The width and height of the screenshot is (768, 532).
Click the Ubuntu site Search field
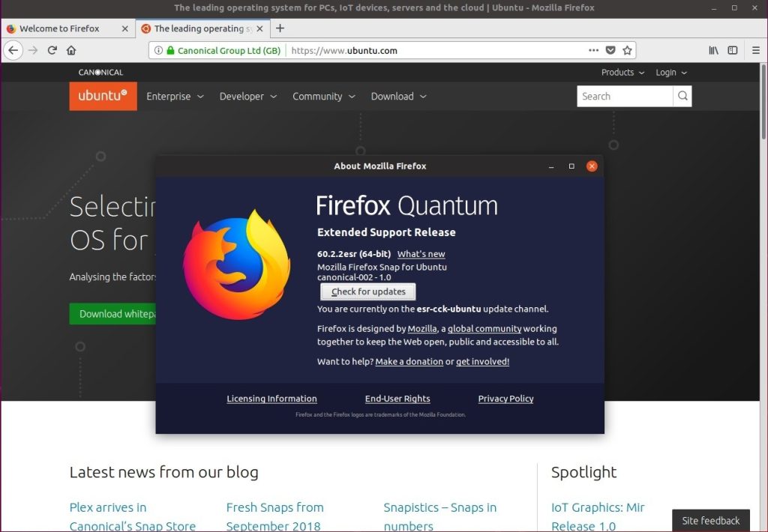click(x=625, y=97)
